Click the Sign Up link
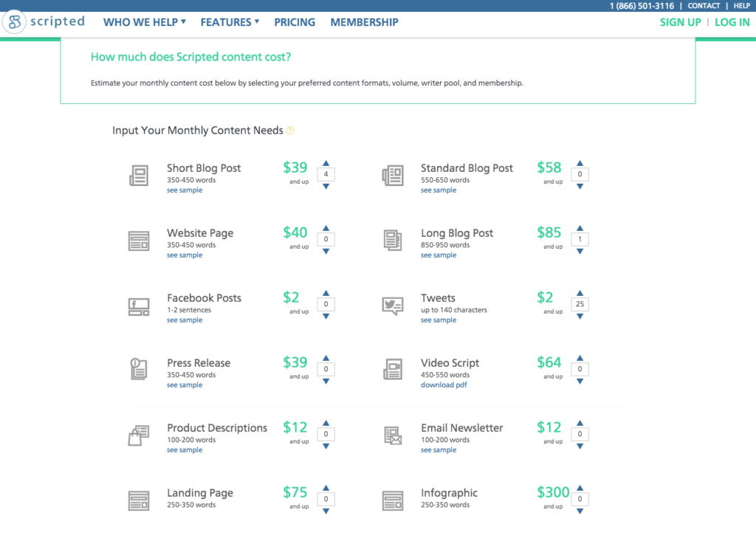 pyautogui.click(x=680, y=22)
